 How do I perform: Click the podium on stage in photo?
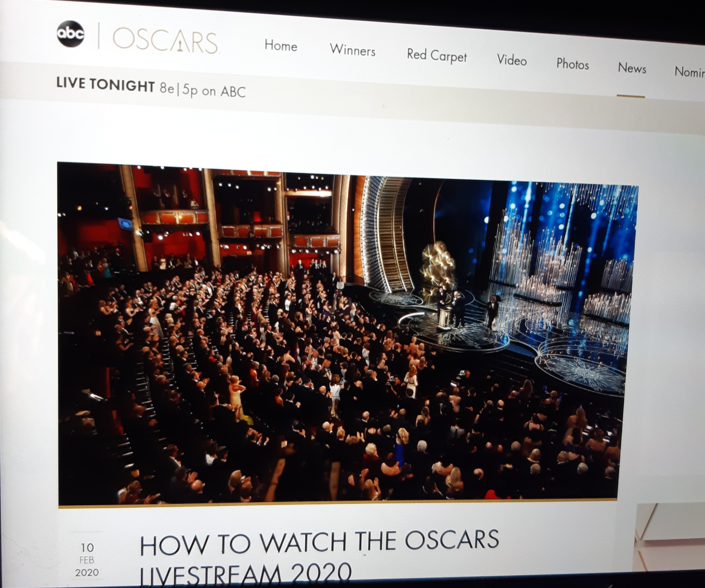tap(444, 318)
